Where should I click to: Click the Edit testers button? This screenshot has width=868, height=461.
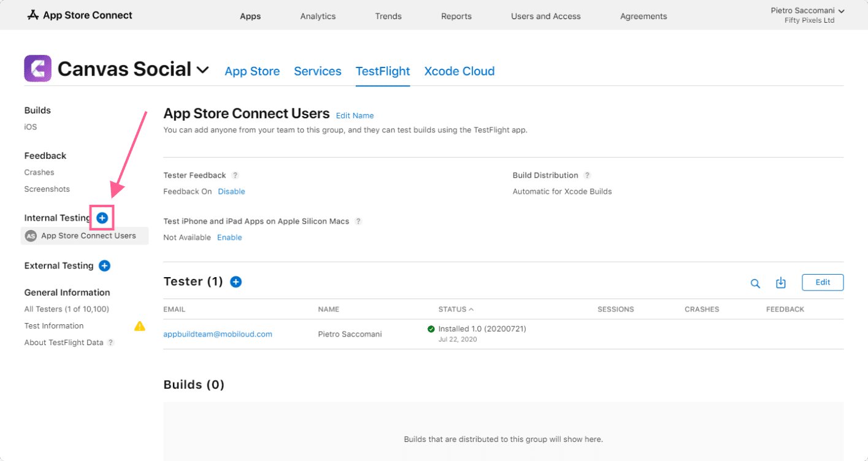click(823, 283)
